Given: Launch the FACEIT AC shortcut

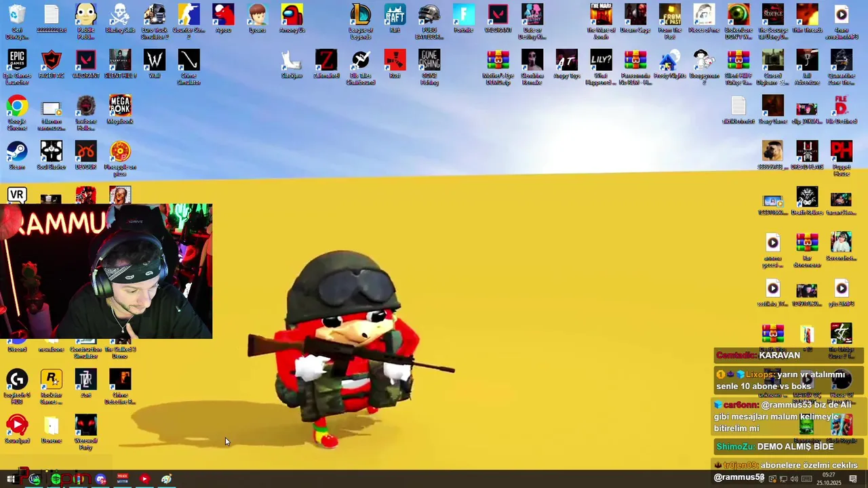Looking at the screenshot, I should click(x=52, y=64).
